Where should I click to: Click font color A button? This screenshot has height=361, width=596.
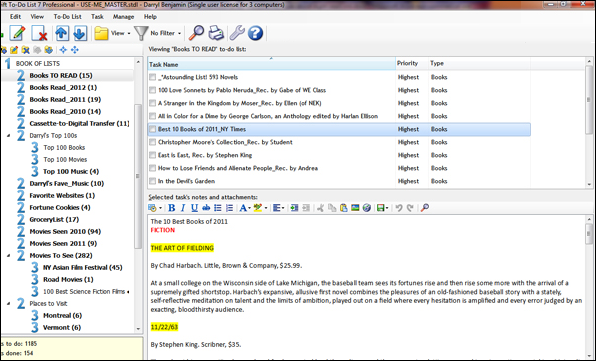[x=243, y=207]
